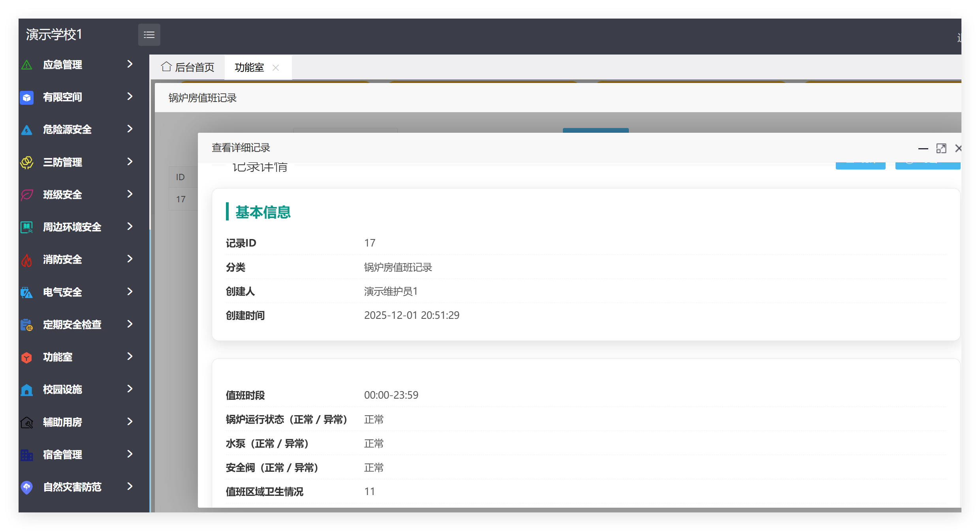Click the 自然灾害防范 globe icon

[x=26, y=487]
